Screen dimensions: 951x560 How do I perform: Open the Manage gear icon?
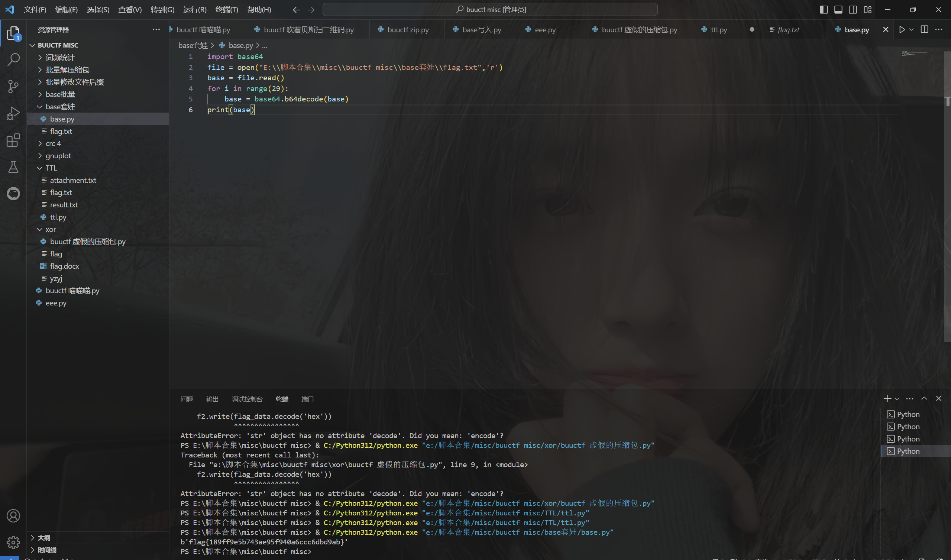click(13, 542)
